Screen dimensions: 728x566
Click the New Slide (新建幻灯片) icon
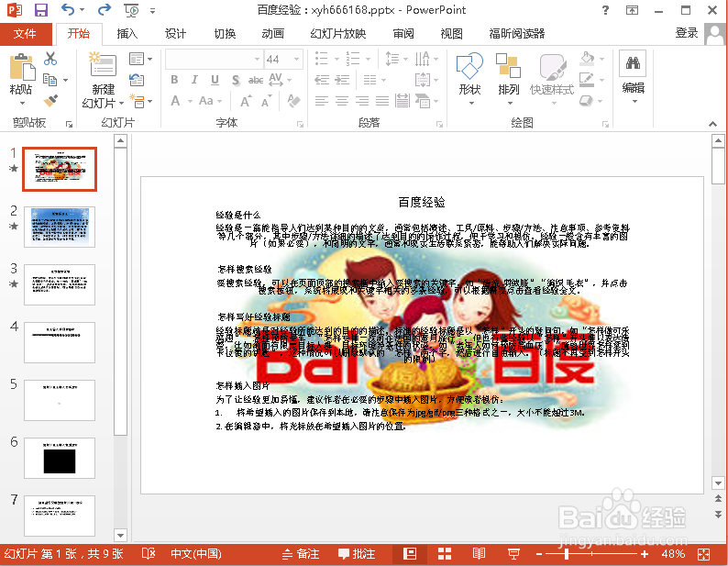[x=103, y=63]
